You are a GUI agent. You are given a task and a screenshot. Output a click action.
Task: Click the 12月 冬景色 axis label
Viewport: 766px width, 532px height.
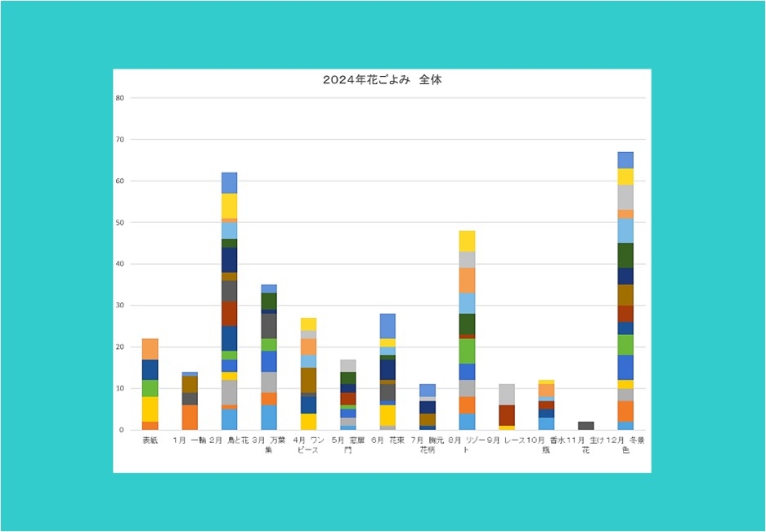click(x=625, y=445)
